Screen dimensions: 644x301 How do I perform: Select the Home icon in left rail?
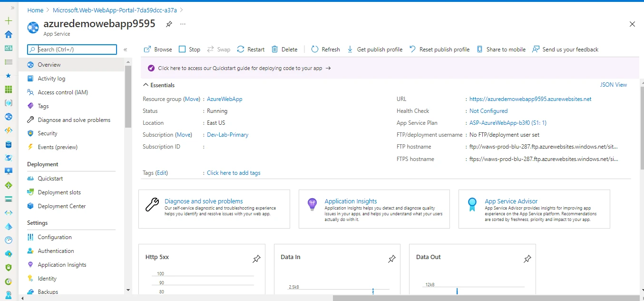(x=8, y=34)
